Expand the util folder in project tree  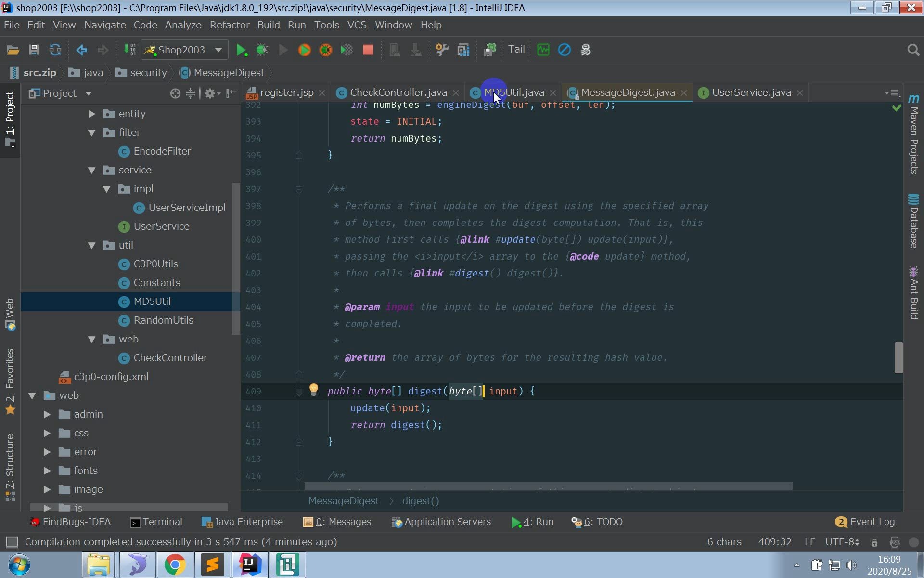pos(91,245)
